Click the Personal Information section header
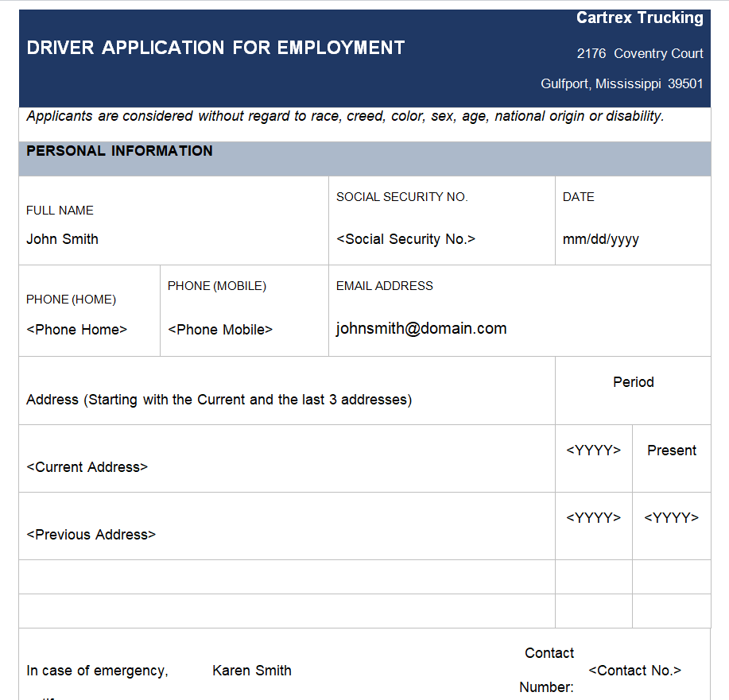The width and height of the screenshot is (729, 700). (119, 151)
